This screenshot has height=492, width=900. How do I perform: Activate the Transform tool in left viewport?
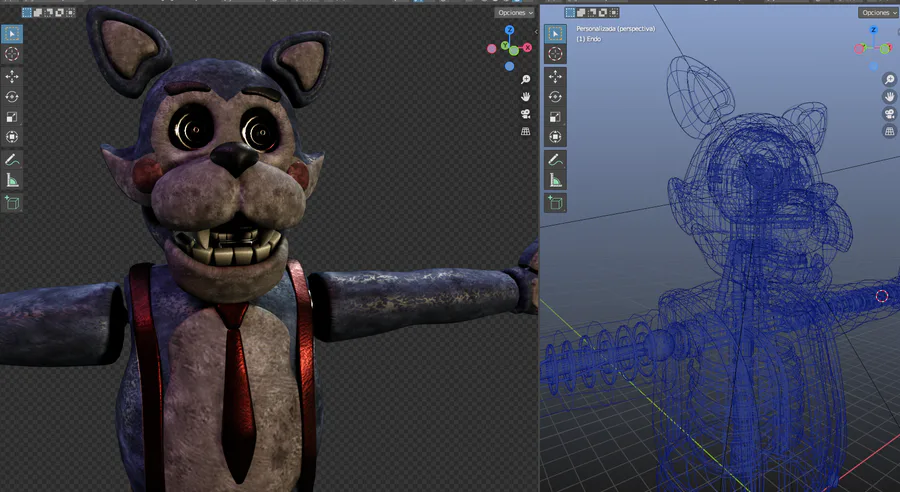pos(12,137)
